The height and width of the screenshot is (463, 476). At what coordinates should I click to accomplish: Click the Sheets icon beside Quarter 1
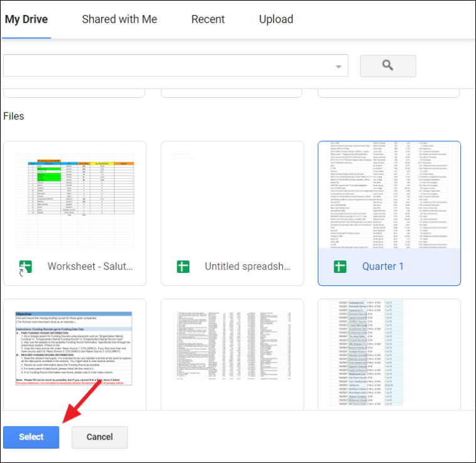(x=340, y=267)
